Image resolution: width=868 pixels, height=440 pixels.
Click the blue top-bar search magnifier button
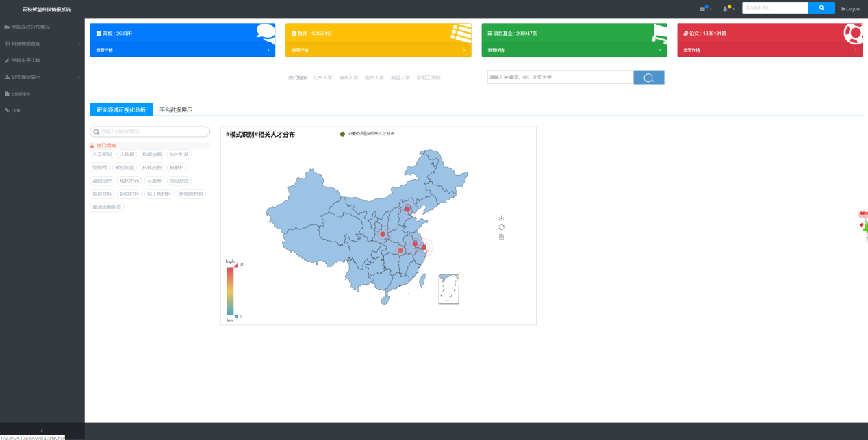pyautogui.click(x=821, y=8)
